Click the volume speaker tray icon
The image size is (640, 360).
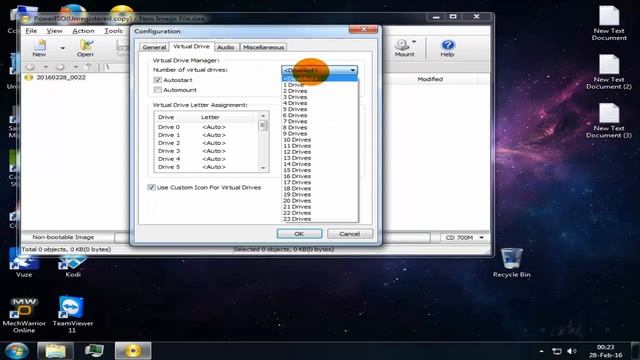pos(572,351)
